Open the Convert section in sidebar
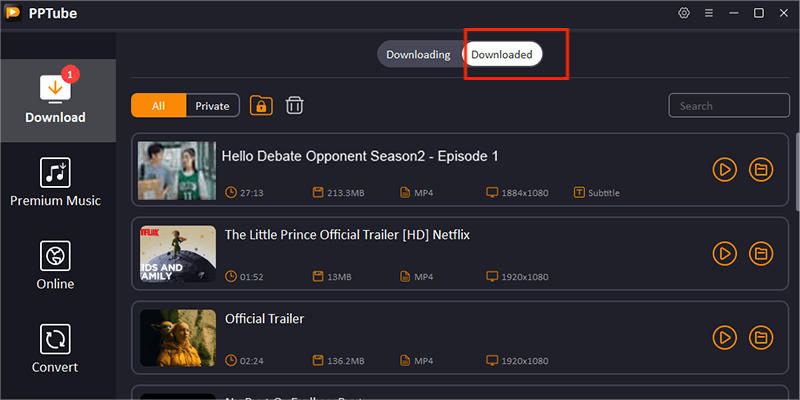 pyautogui.click(x=56, y=347)
